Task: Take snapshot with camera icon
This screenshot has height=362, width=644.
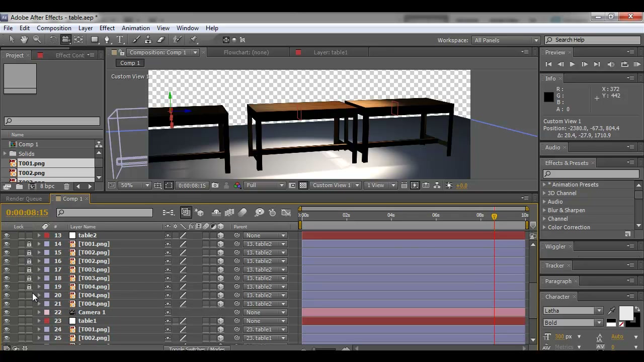Action: click(x=215, y=185)
